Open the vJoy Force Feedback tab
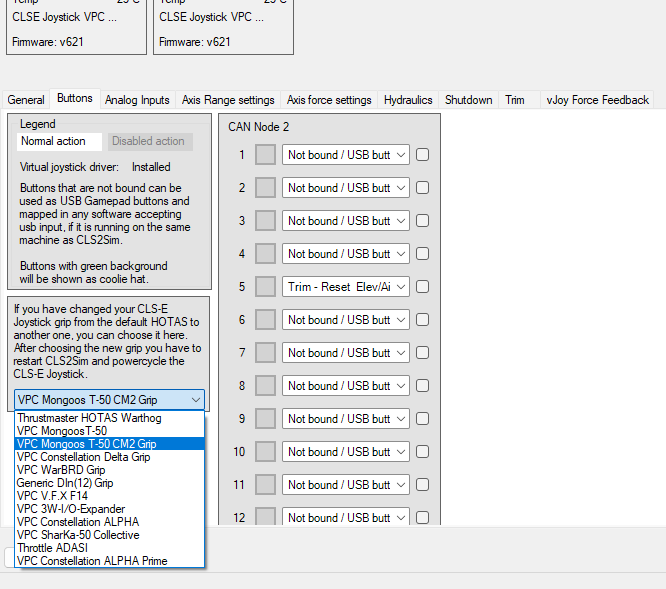666x589 pixels. point(597,100)
